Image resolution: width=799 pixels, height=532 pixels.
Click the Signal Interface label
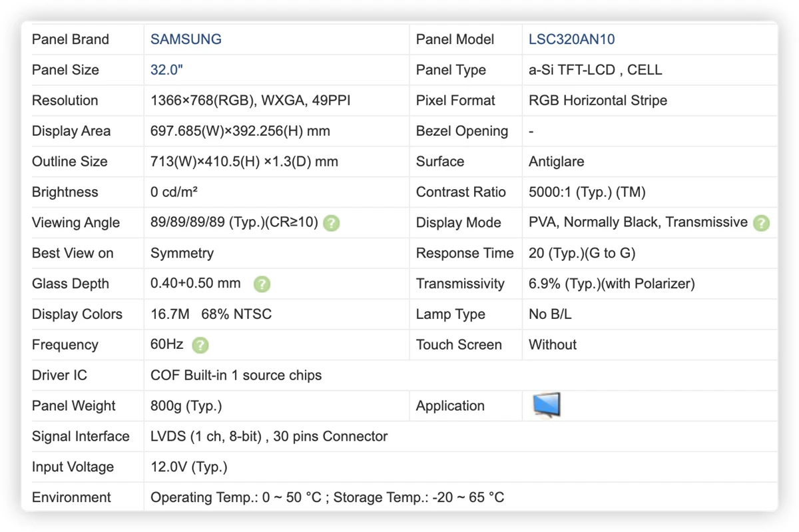(x=81, y=437)
